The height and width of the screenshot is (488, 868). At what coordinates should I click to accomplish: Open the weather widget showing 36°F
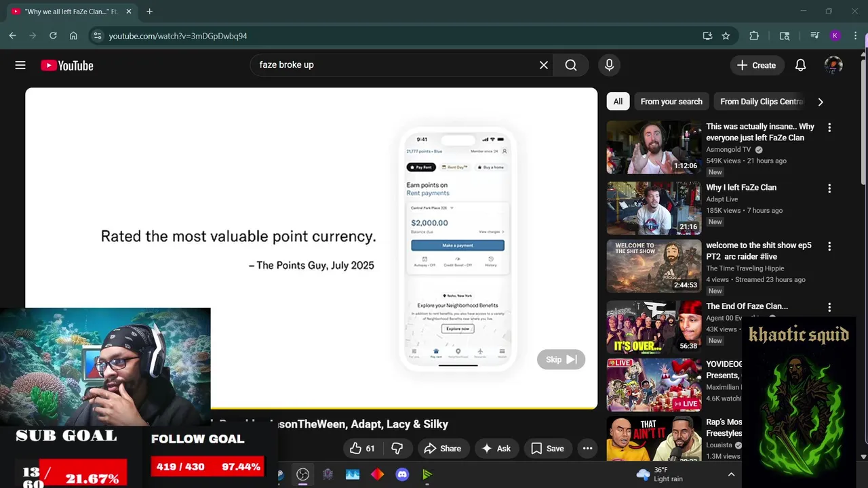coord(660,474)
